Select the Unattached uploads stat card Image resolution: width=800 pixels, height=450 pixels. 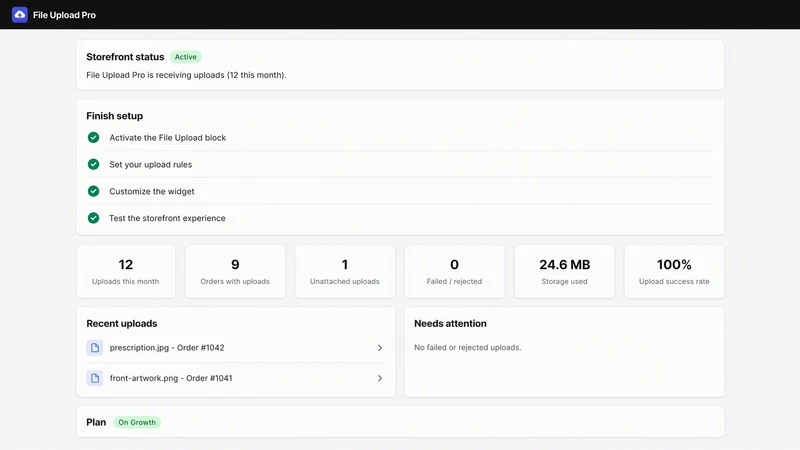[345, 271]
